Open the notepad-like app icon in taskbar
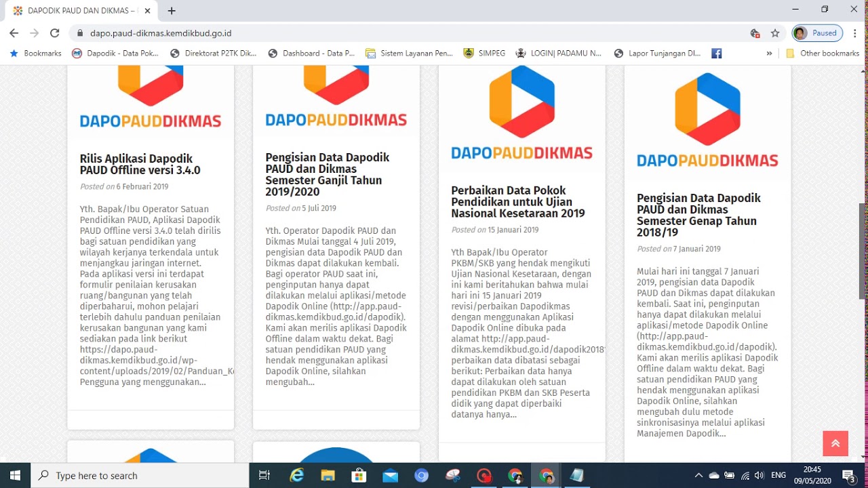 pyautogui.click(x=577, y=476)
